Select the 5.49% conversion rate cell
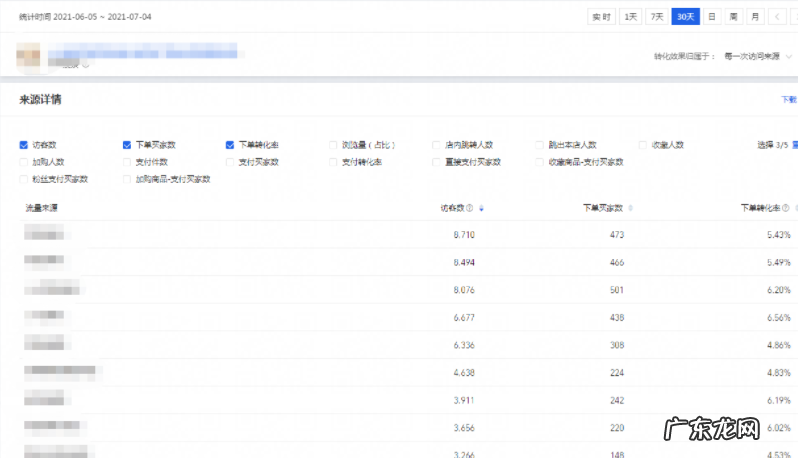This screenshot has width=798, height=458. (x=779, y=263)
